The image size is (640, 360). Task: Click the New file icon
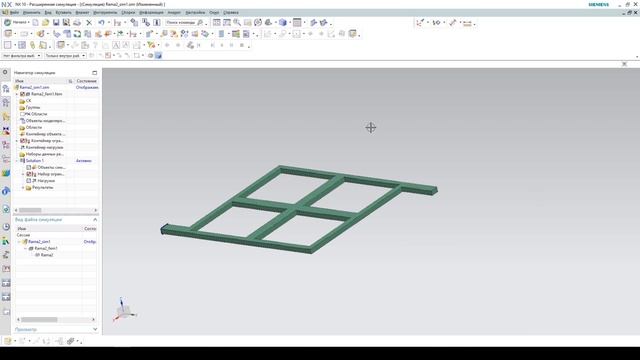pyautogui.click(x=36, y=22)
